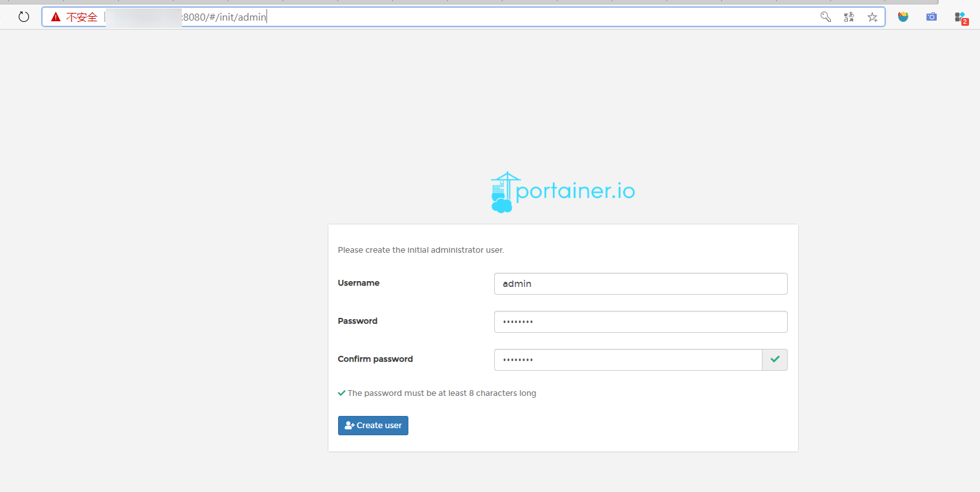Image resolution: width=980 pixels, height=492 pixels.
Task: Click the blue camera screenshot extension
Action: click(932, 17)
